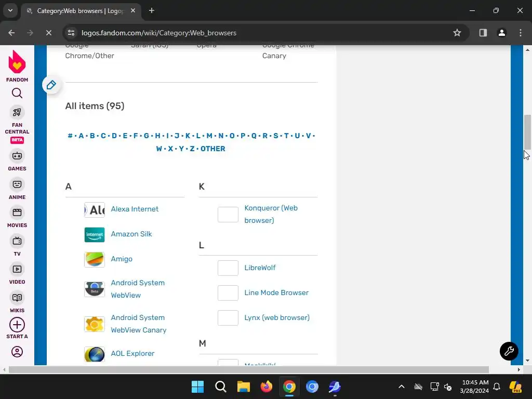Image resolution: width=532 pixels, height=399 pixels.
Task: Click the AOL Explorer thumbnail
Action: 95,354
